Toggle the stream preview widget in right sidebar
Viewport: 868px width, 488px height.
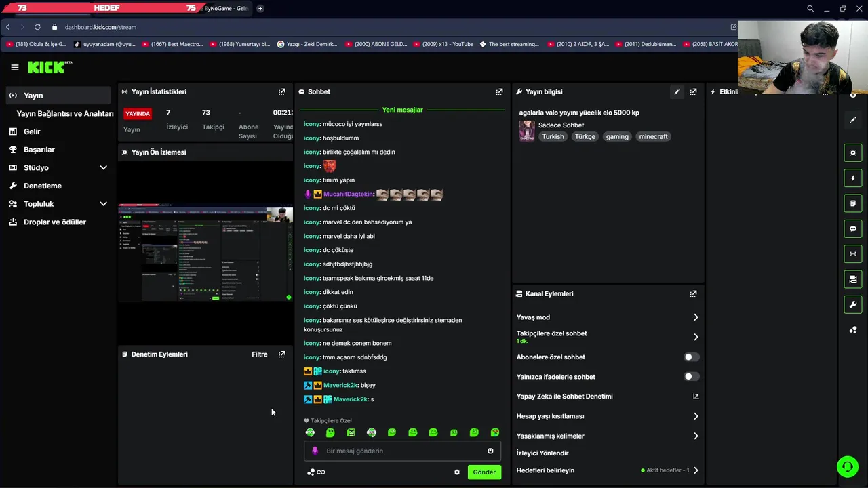click(853, 152)
